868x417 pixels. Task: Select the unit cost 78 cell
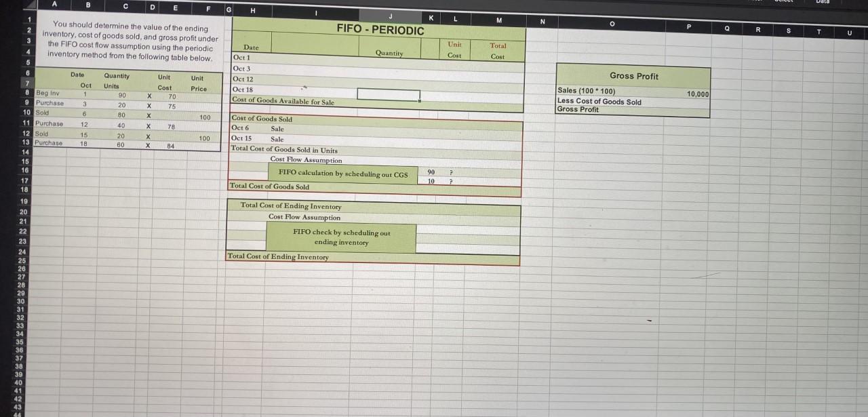pos(172,127)
